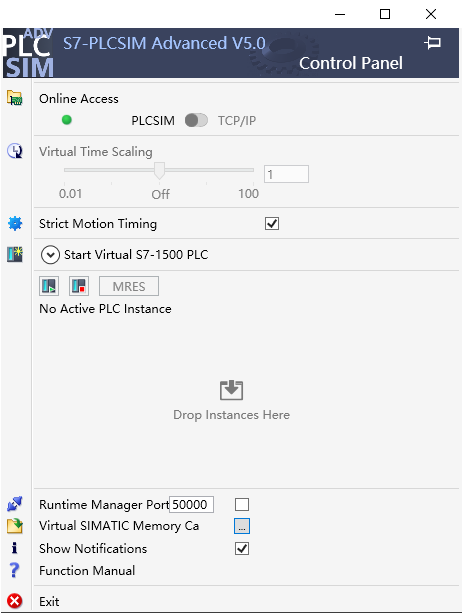
Task: Enable the Runtime Manager Port checkbox
Action: coord(242,504)
